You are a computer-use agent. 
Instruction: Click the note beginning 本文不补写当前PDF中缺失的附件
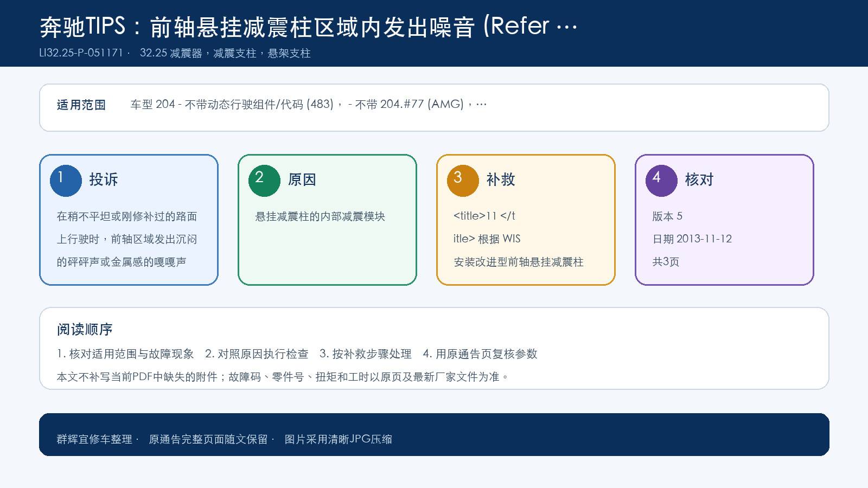pyautogui.click(x=283, y=377)
